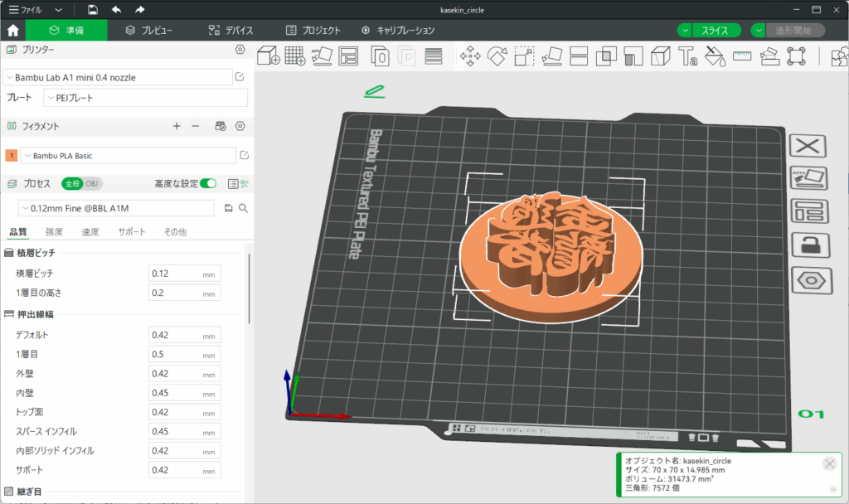Click the Add plate grid icon

[x=295, y=56]
